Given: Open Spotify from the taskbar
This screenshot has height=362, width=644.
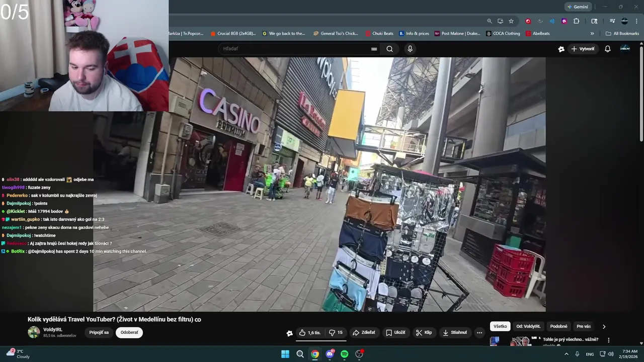Looking at the screenshot, I should (x=344, y=354).
